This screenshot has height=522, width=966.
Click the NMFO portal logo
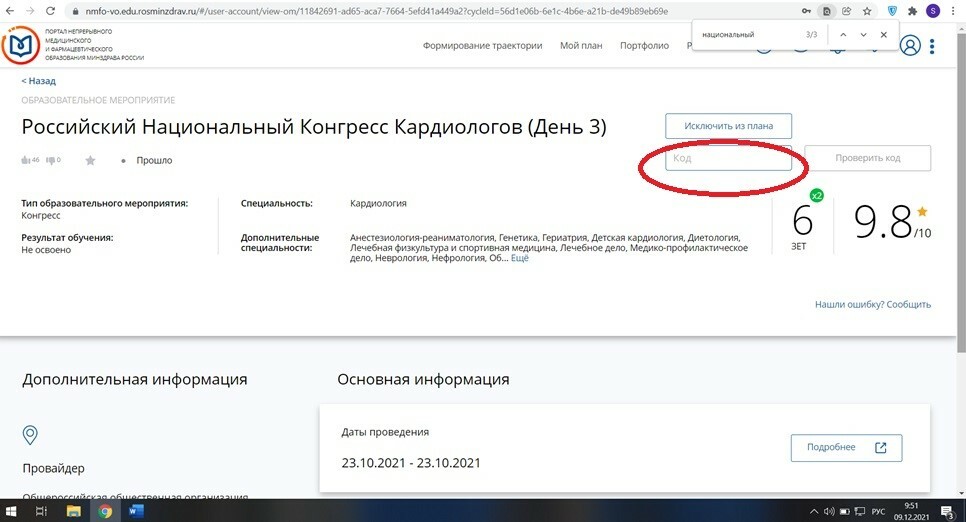20,46
